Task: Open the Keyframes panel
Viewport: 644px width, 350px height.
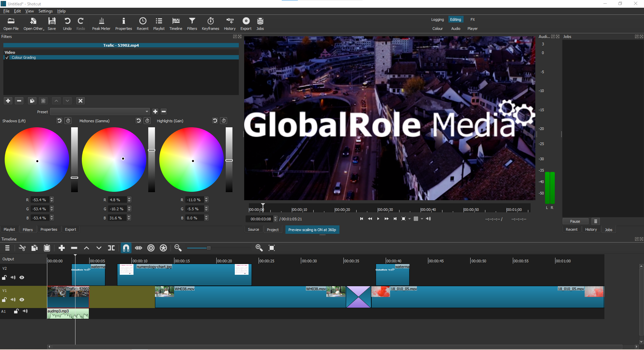Action: (x=210, y=24)
